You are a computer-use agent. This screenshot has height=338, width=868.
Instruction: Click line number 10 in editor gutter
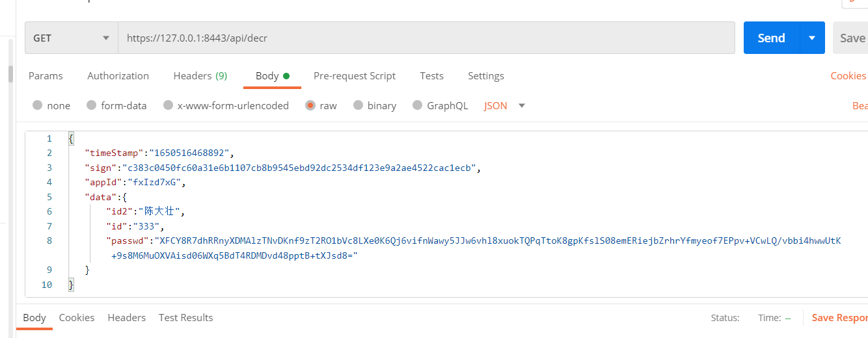(46, 285)
